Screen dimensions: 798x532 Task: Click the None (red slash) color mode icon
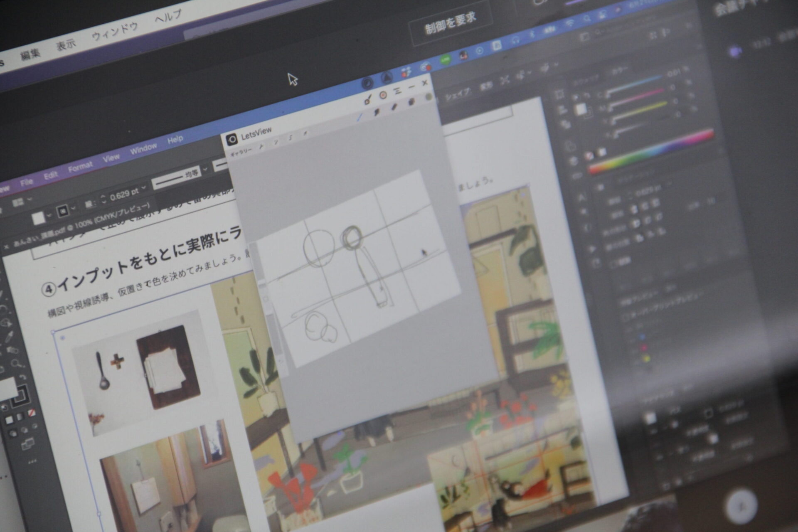pos(32,413)
